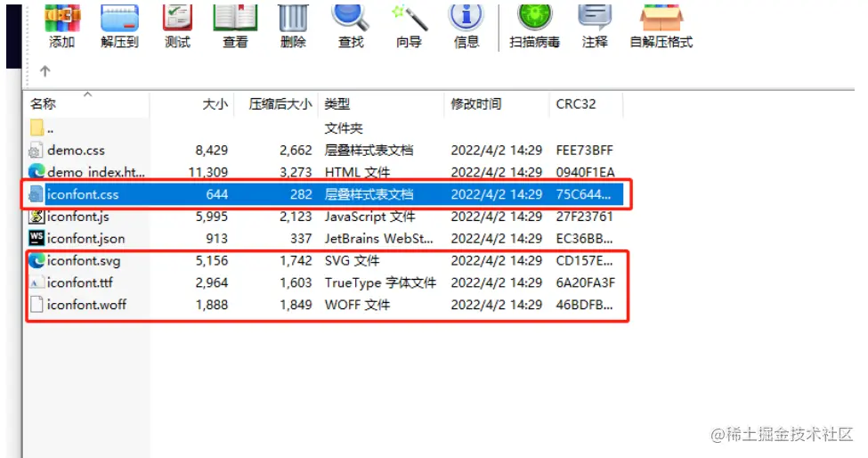The image size is (868, 458).
Task: Sort by CRC32 column header
Action: pos(576,103)
